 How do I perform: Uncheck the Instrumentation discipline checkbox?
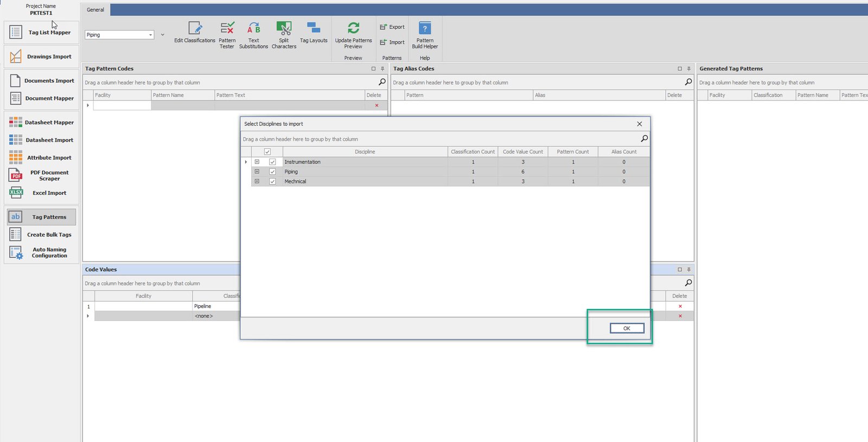tap(272, 162)
